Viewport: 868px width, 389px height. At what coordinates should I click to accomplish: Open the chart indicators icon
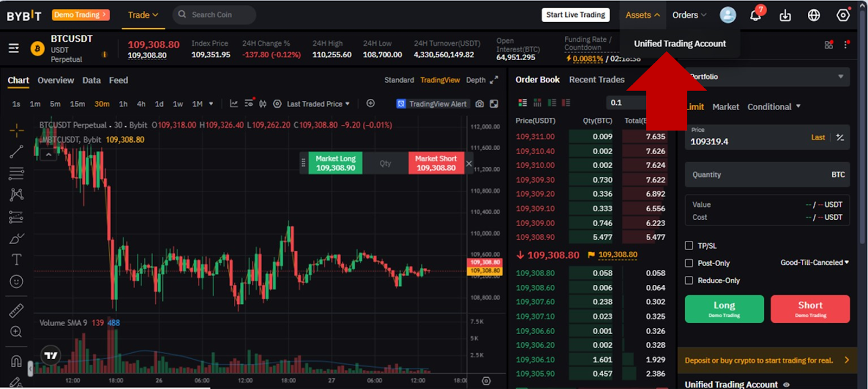(233, 104)
